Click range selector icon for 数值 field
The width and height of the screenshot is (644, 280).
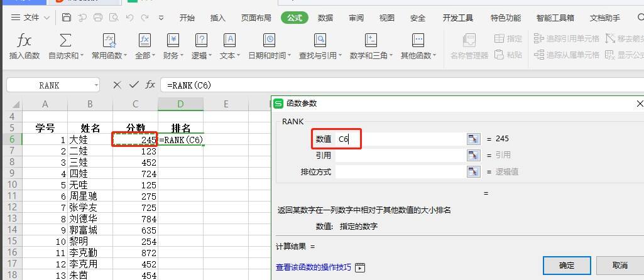pos(474,139)
